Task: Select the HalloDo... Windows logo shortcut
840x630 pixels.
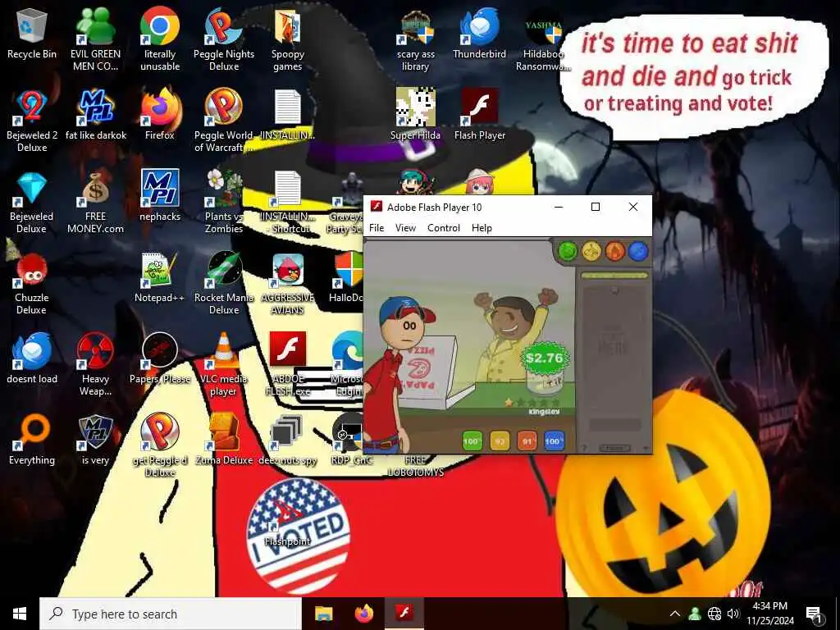Action: (x=347, y=277)
